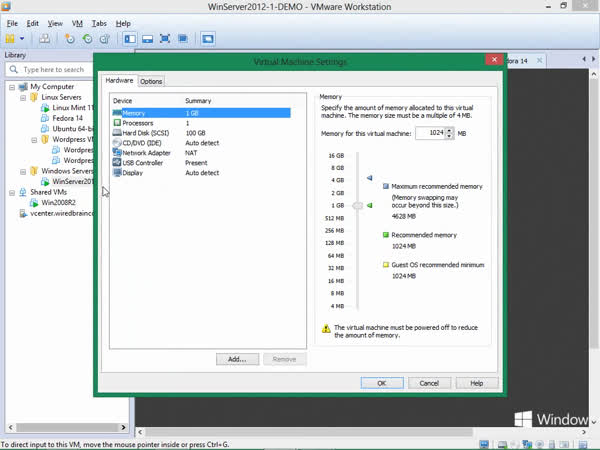Open the power options dropdown arrow
Viewport: 600px width, 450px height.
[22, 38]
